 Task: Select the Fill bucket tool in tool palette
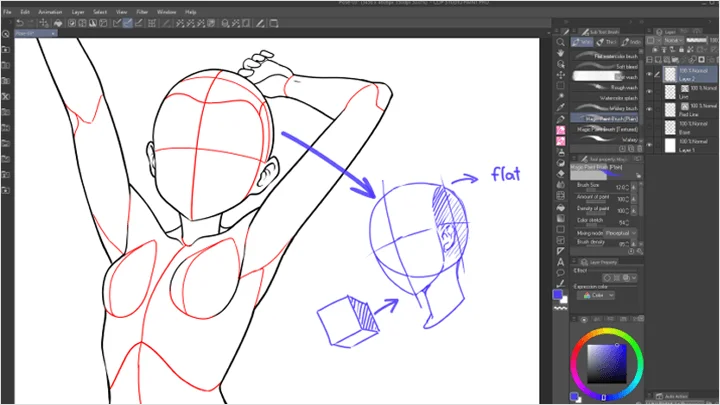[561, 208]
